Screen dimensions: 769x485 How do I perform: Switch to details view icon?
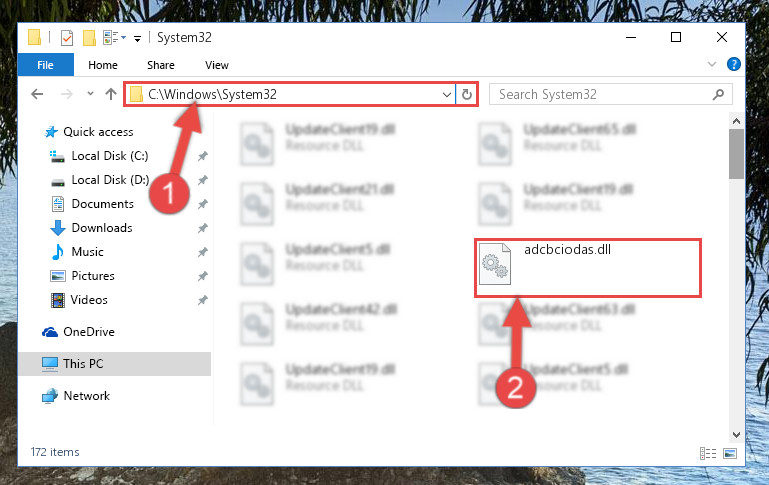pyautogui.click(x=708, y=453)
